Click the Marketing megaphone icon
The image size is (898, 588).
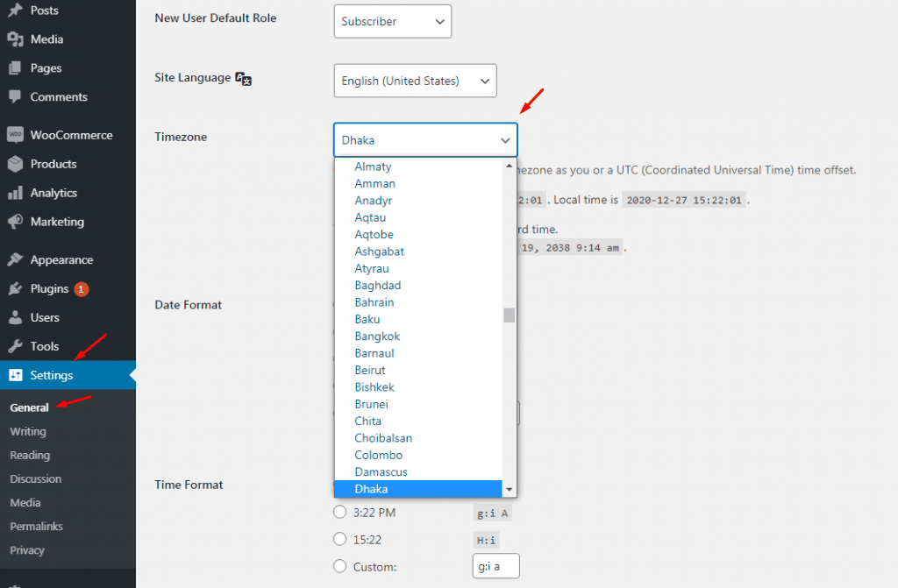(x=15, y=223)
